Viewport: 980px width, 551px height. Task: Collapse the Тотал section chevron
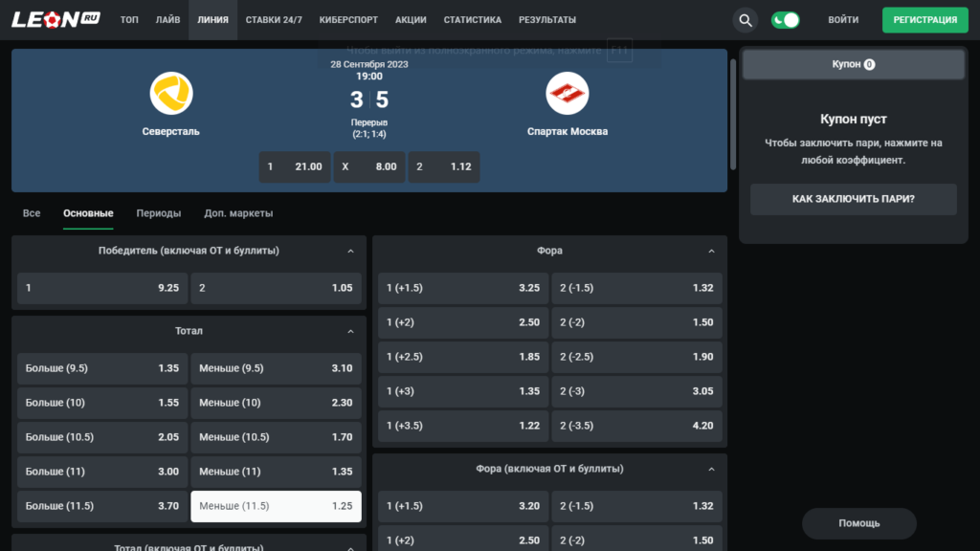point(350,332)
